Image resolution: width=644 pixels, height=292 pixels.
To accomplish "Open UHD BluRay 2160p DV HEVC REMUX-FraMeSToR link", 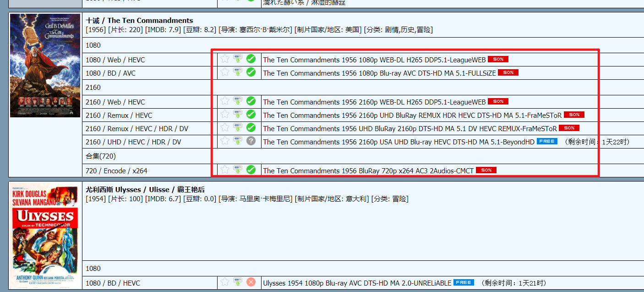I will (410, 128).
